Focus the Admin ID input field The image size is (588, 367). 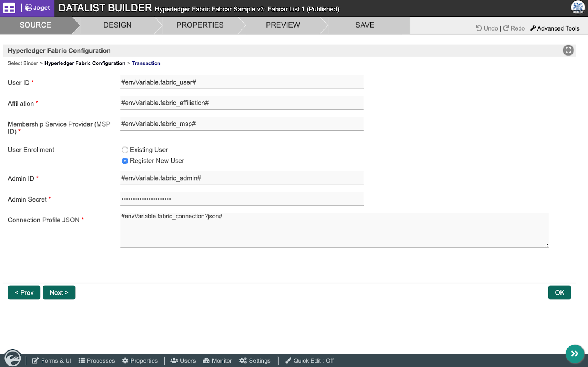(x=242, y=178)
